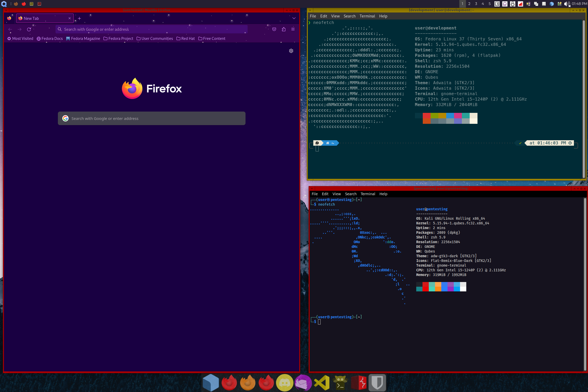Click the Bitwarden shield in the system tray

tap(497, 4)
